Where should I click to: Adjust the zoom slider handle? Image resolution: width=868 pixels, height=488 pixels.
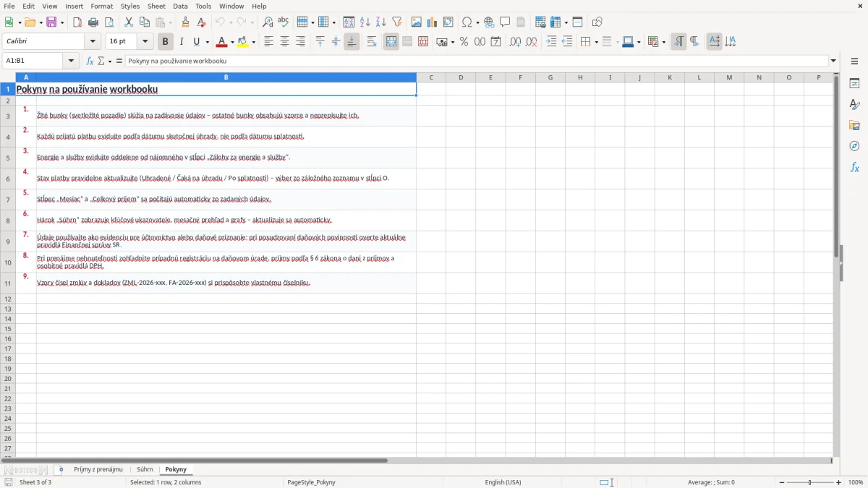tap(810, 482)
